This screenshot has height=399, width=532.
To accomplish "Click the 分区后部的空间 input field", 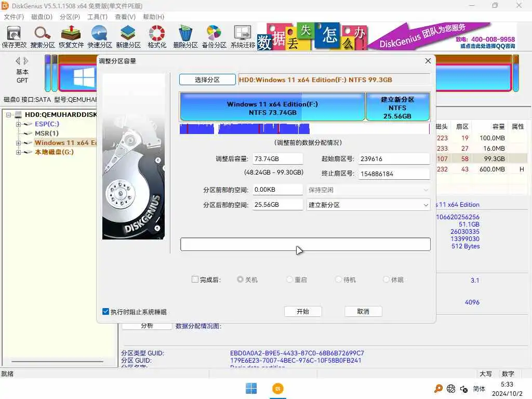I will [277, 205].
